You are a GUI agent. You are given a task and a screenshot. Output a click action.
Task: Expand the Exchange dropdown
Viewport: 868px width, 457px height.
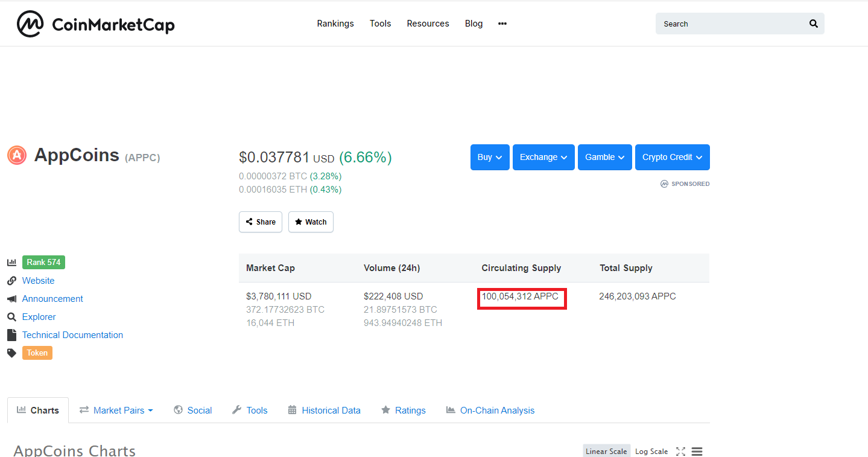click(543, 157)
